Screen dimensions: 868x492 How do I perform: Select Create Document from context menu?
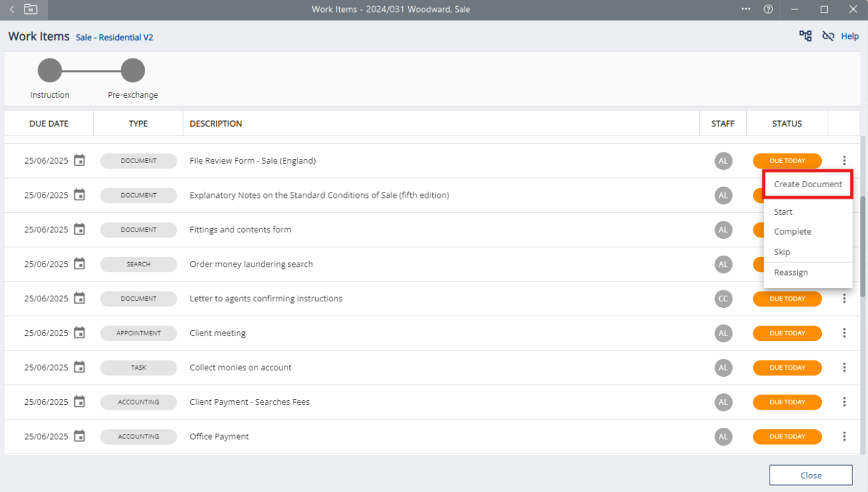pos(808,184)
